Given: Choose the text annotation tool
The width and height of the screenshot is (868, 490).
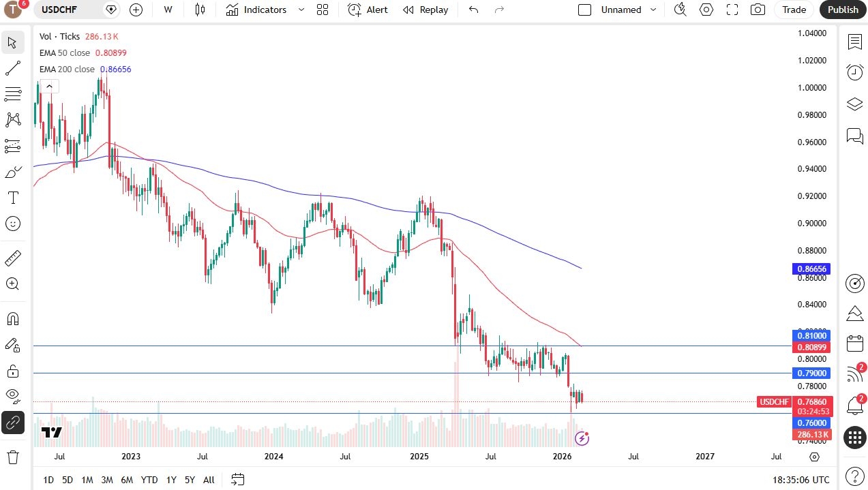Looking at the screenshot, I should tap(12, 198).
